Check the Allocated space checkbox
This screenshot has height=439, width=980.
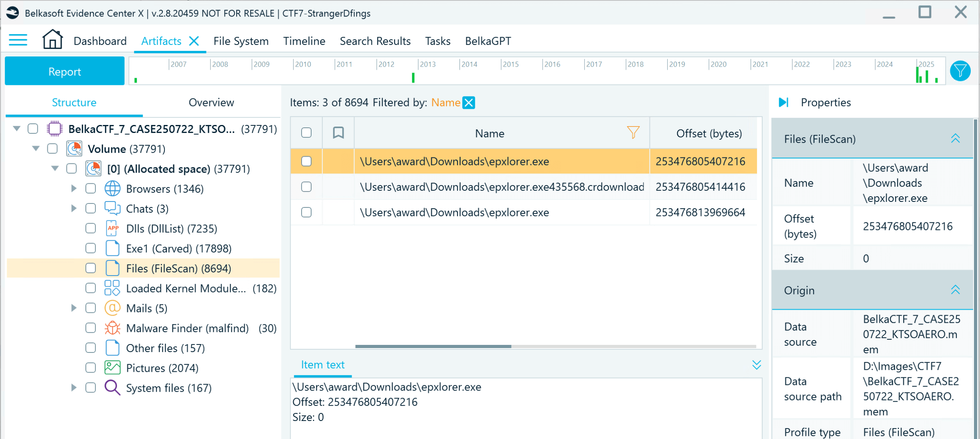pos(72,169)
